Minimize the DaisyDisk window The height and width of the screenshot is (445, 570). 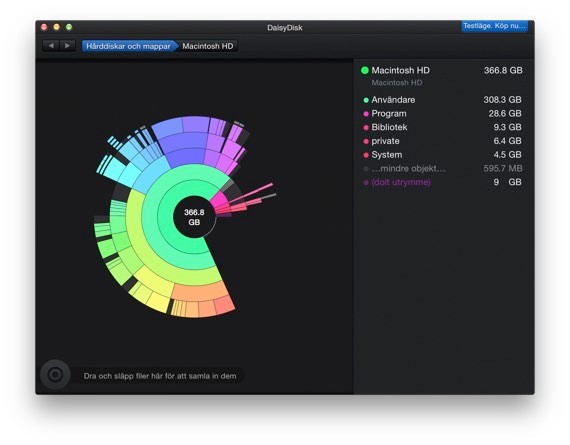[56, 27]
